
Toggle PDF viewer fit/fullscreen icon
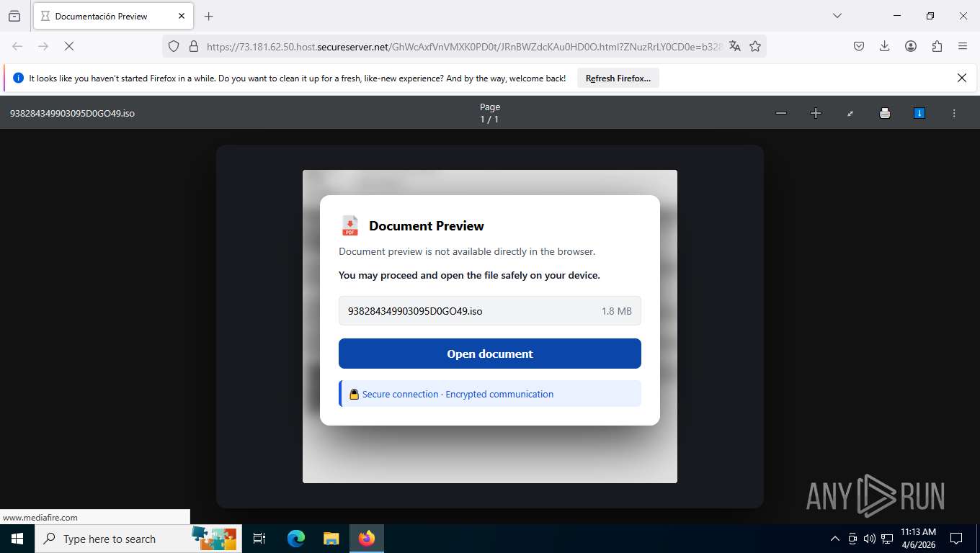[850, 113]
